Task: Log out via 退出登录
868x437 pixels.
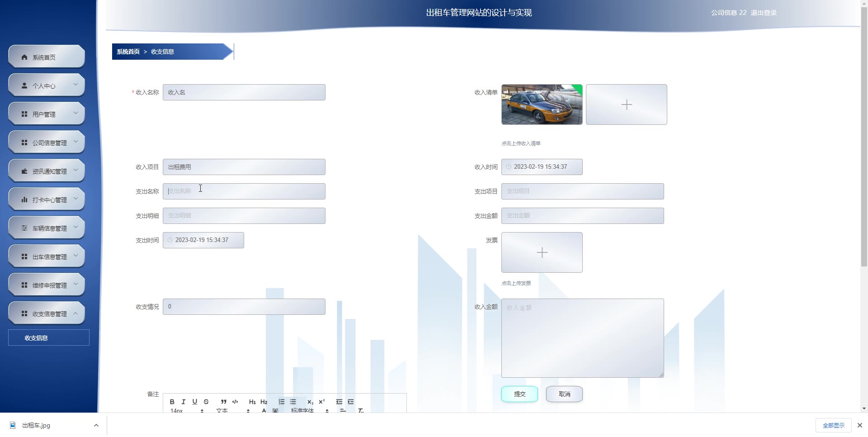Action: point(764,13)
